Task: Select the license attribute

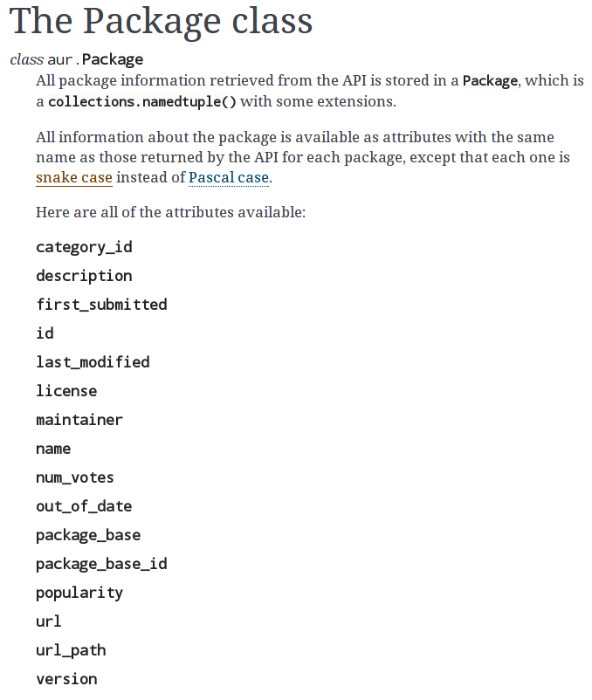Action: 66,391
